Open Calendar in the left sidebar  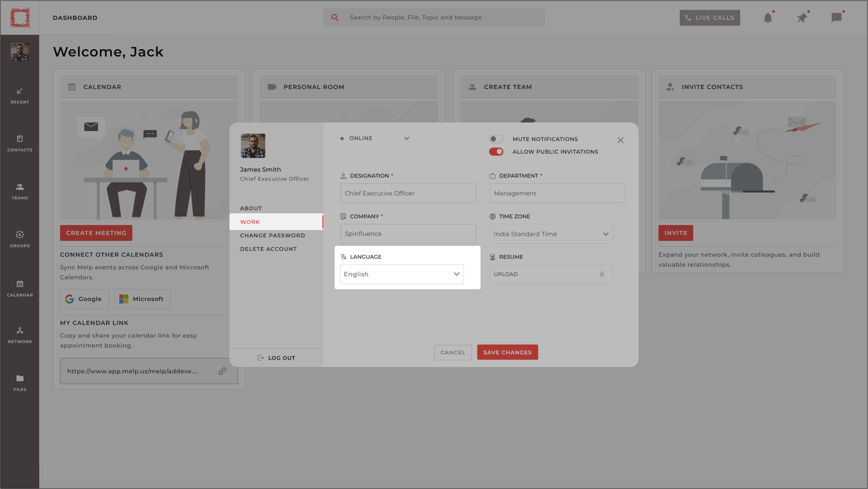point(20,288)
